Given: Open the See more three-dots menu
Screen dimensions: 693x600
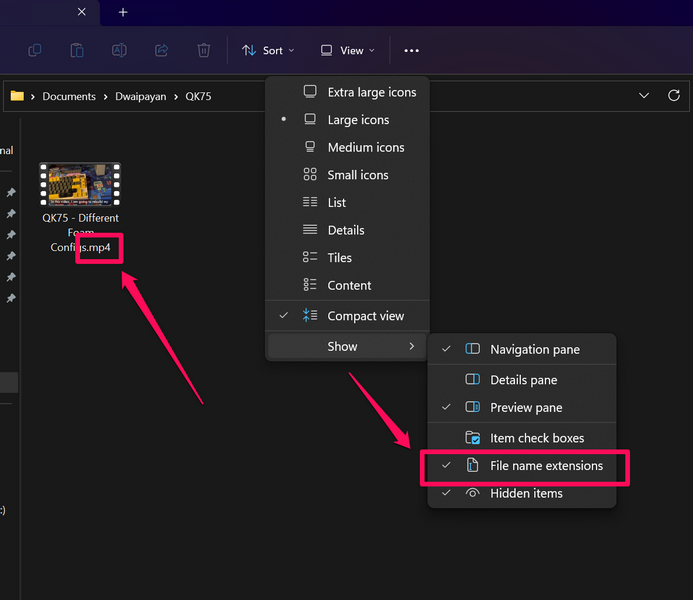Looking at the screenshot, I should pos(411,50).
